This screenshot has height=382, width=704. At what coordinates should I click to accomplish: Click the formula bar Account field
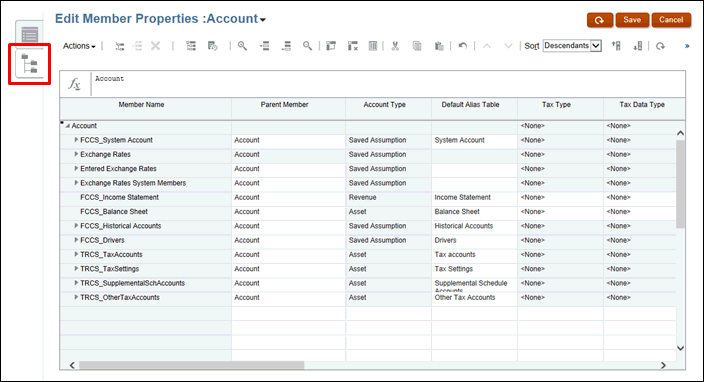(388, 84)
